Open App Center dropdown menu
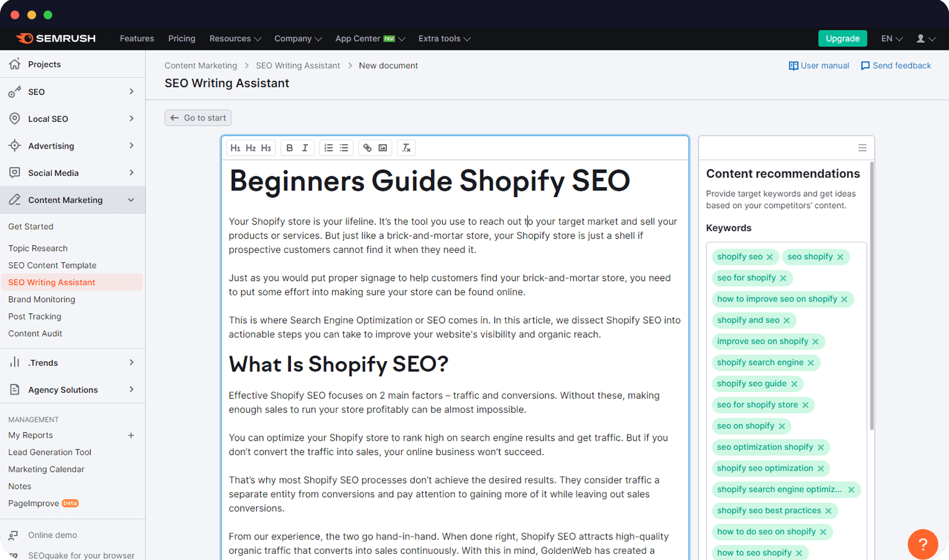 (x=370, y=39)
